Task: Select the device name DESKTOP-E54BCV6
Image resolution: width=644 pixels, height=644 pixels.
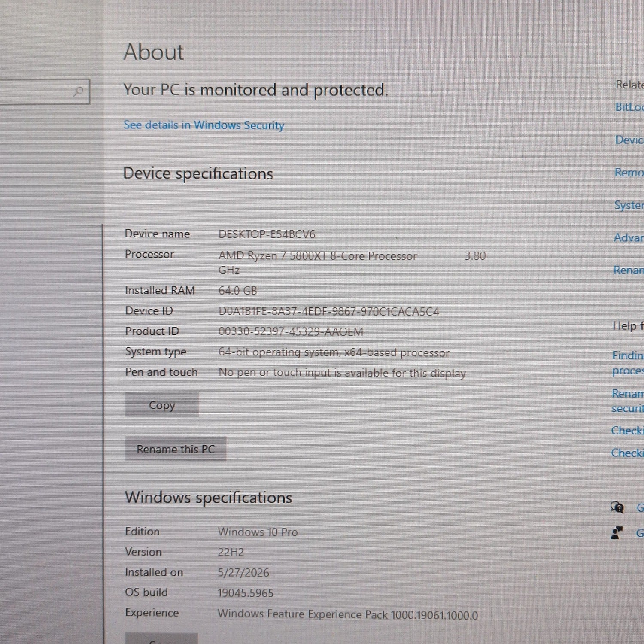Action: 267,234
